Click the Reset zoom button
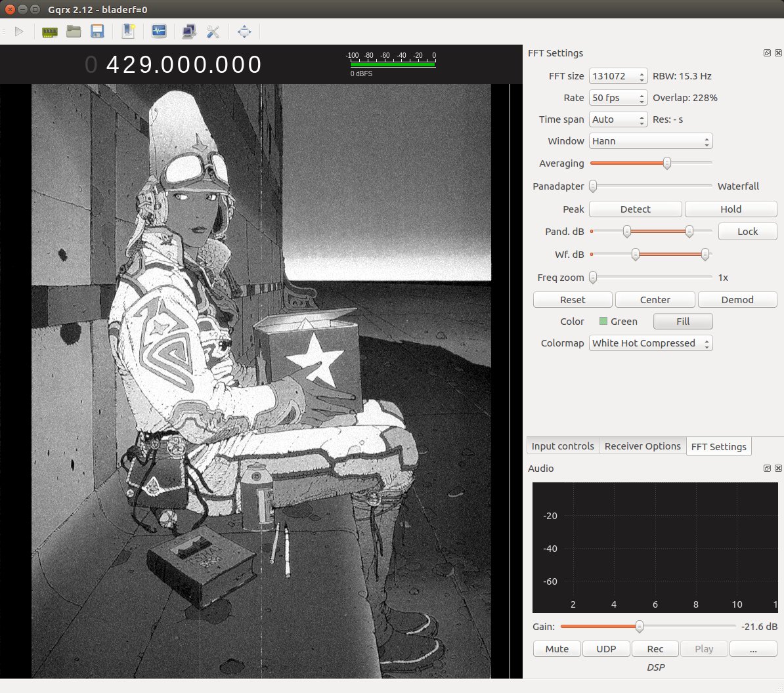784x693 pixels. pyautogui.click(x=573, y=299)
